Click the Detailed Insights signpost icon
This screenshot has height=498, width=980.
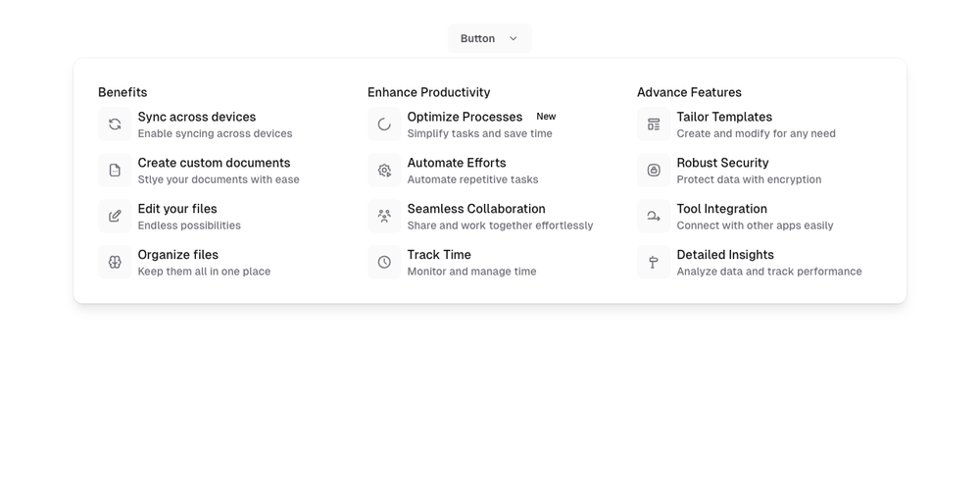coord(654,263)
